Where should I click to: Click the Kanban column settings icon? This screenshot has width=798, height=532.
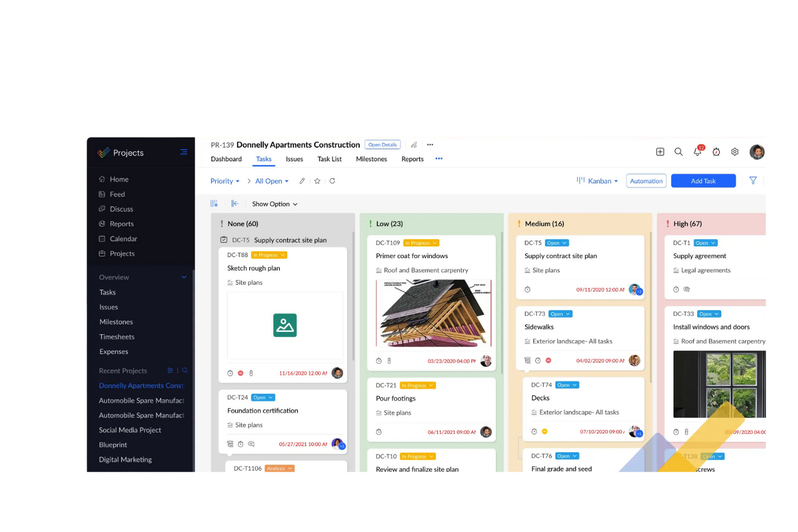pos(214,203)
